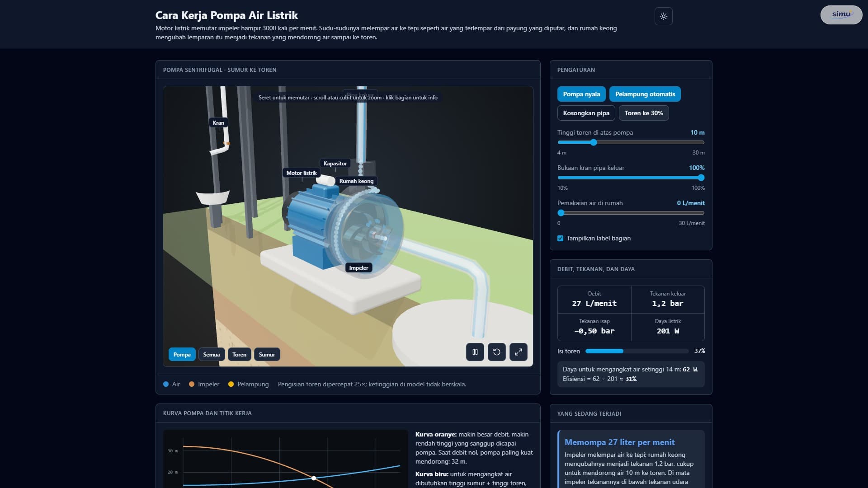
Task: Select the Pompa camera view tab
Action: click(182, 355)
